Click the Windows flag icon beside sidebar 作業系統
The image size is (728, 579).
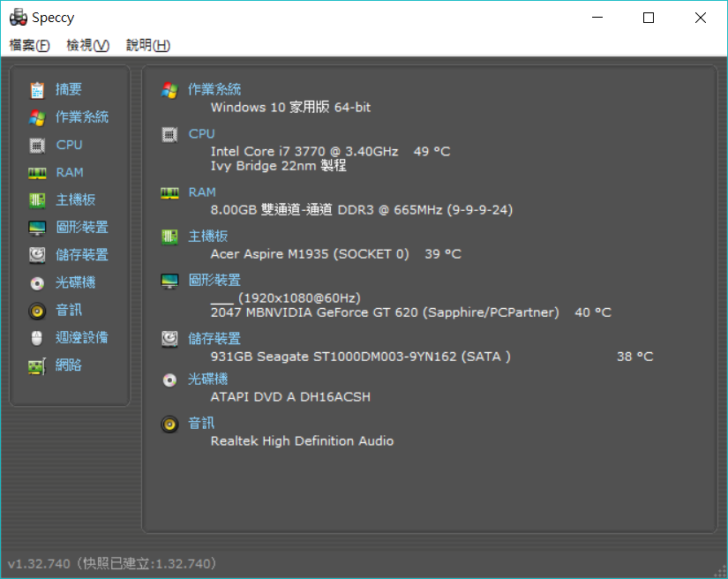click(x=37, y=118)
